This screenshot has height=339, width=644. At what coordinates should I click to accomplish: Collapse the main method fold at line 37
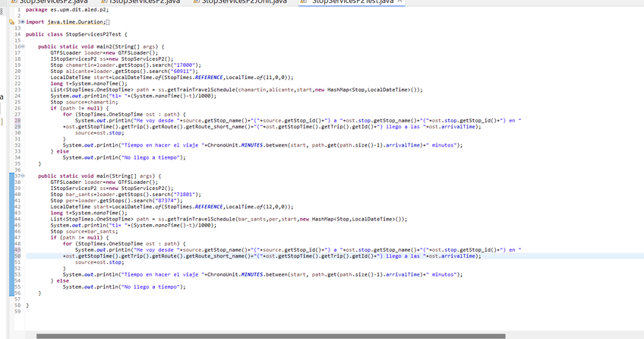[x=23, y=176]
